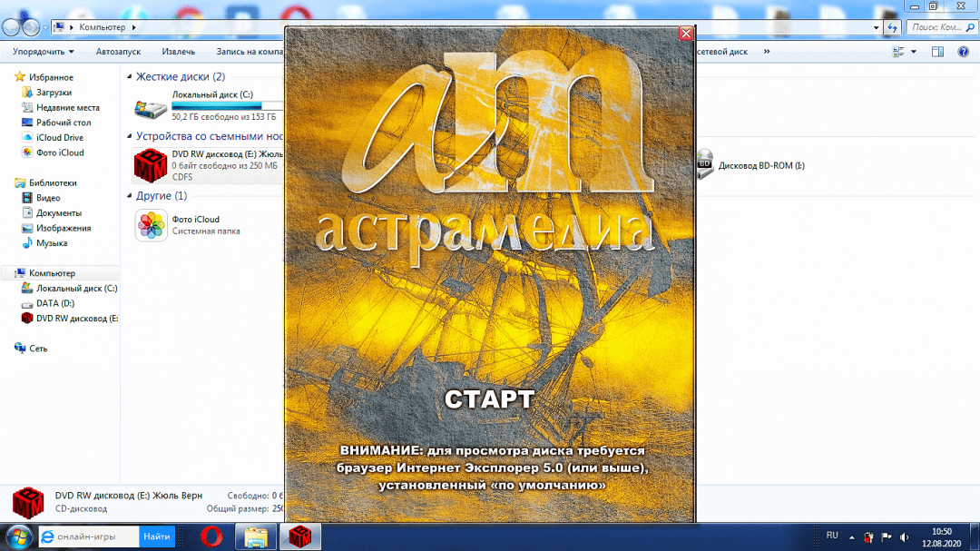Open the volume speaker icon in the tray
980x551 pixels.
pyautogui.click(x=905, y=537)
